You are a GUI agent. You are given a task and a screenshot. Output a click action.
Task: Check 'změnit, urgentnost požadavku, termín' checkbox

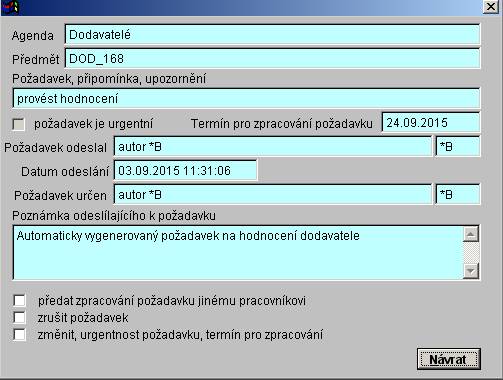point(19,334)
